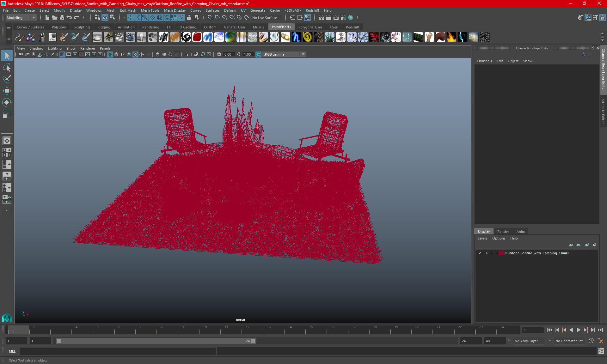
Task: Choose the Rotate tool
Action: click(7, 102)
